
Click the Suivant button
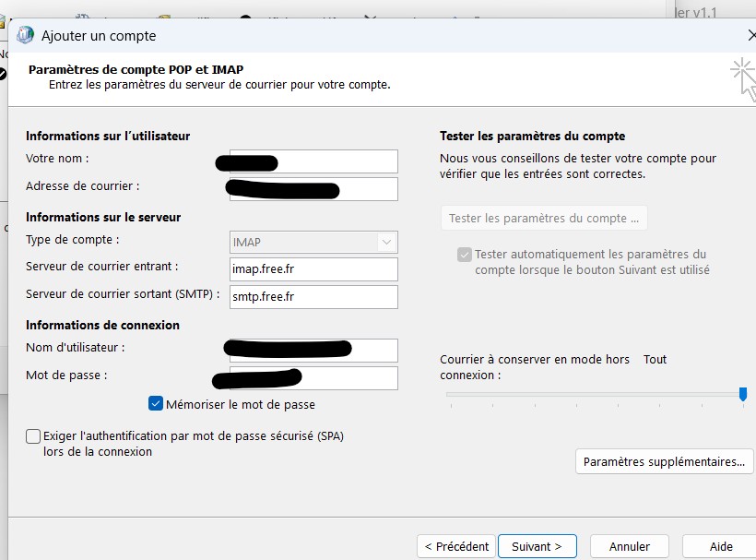coord(537,546)
